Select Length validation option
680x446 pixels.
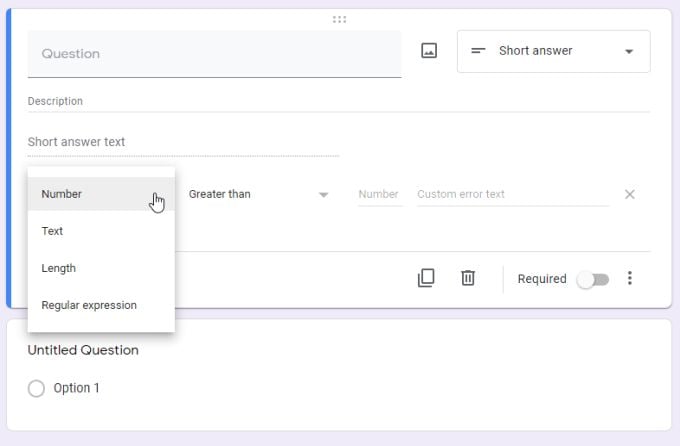pos(59,268)
